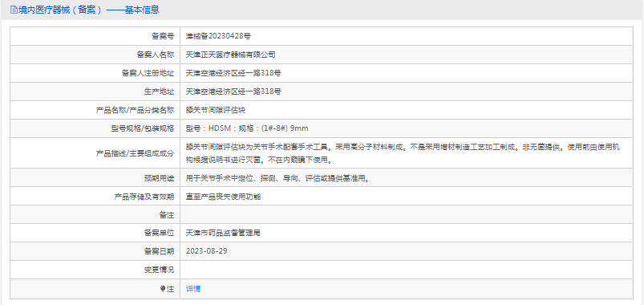Click the 预期用途 label
Screen dimensions: 644x305
point(160,178)
